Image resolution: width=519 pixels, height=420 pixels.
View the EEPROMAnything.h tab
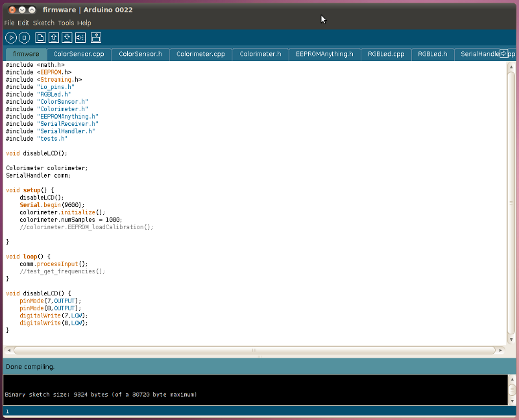tap(324, 55)
